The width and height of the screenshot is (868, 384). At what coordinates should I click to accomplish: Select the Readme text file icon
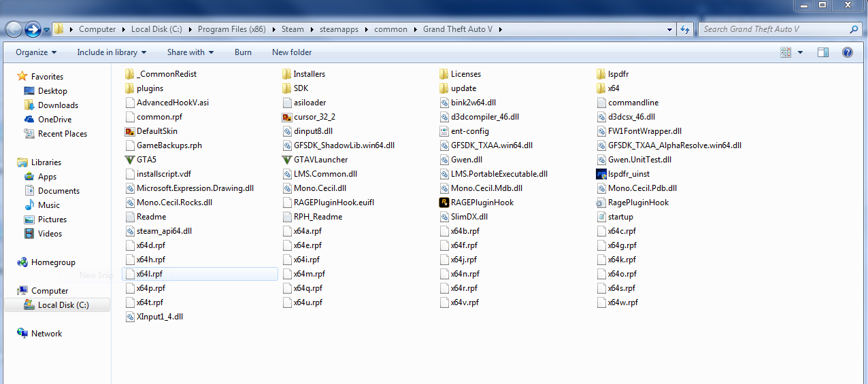(131, 217)
